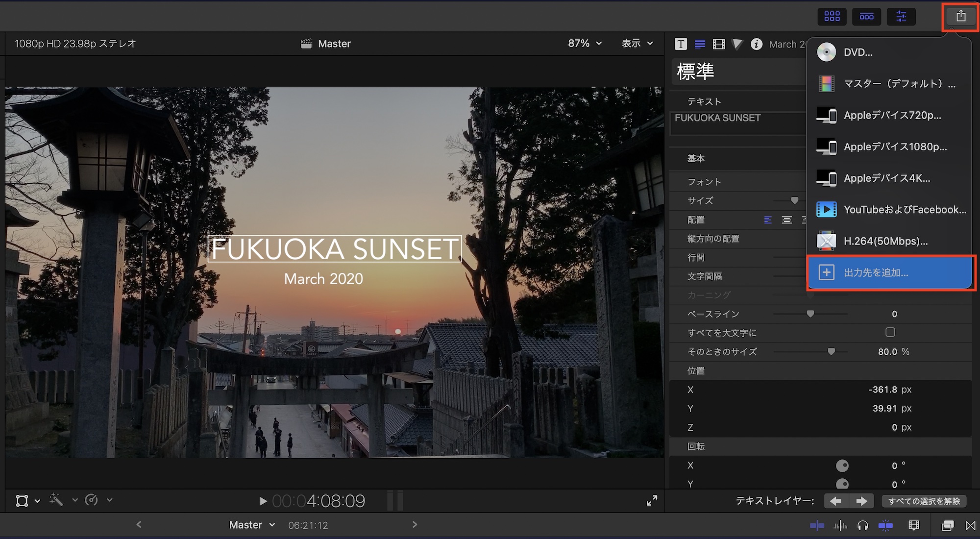The image size is (980, 539).
Task: Select center text alignment
Action: [786, 220]
